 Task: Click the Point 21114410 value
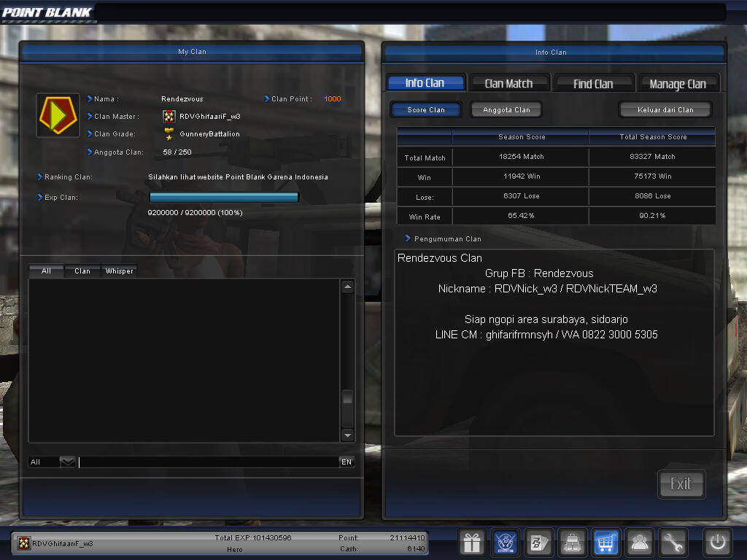click(x=407, y=537)
